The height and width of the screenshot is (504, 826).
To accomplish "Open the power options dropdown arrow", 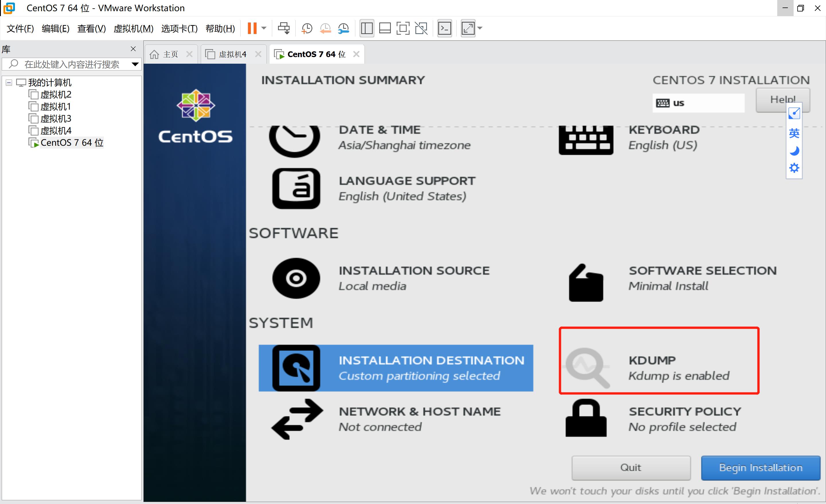I will [x=264, y=28].
